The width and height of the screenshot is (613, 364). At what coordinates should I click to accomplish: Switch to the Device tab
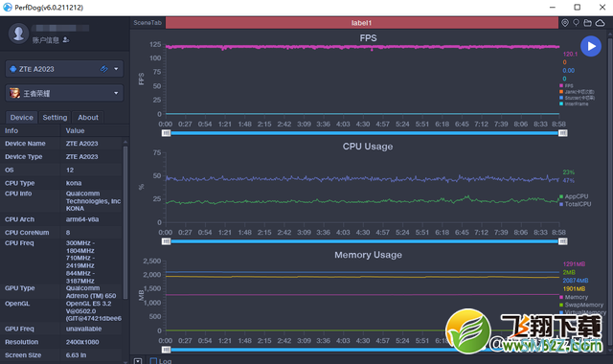pyautogui.click(x=21, y=117)
